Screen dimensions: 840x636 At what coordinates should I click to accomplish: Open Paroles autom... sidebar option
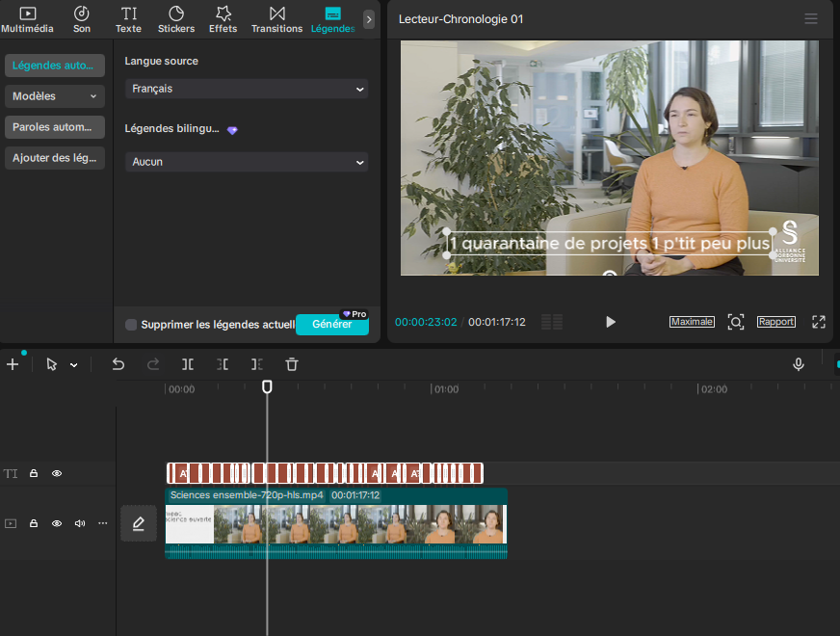click(x=55, y=127)
